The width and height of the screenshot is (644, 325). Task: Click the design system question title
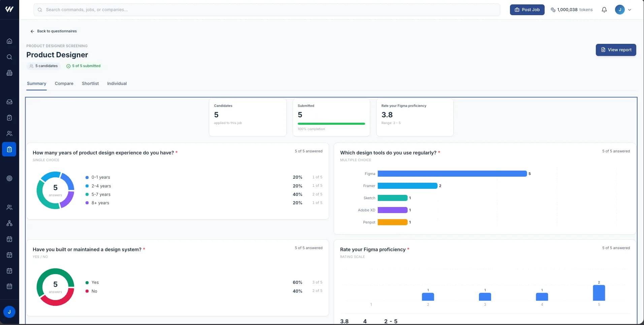(87, 249)
